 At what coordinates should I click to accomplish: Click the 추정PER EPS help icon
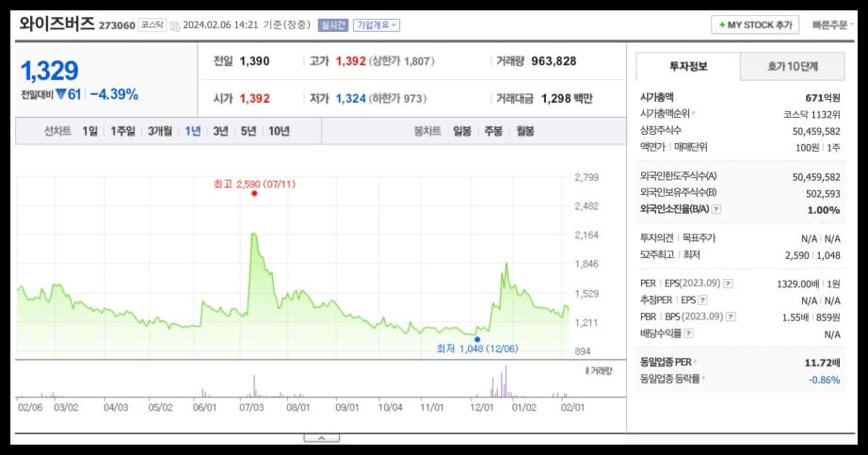pyautogui.click(x=702, y=301)
